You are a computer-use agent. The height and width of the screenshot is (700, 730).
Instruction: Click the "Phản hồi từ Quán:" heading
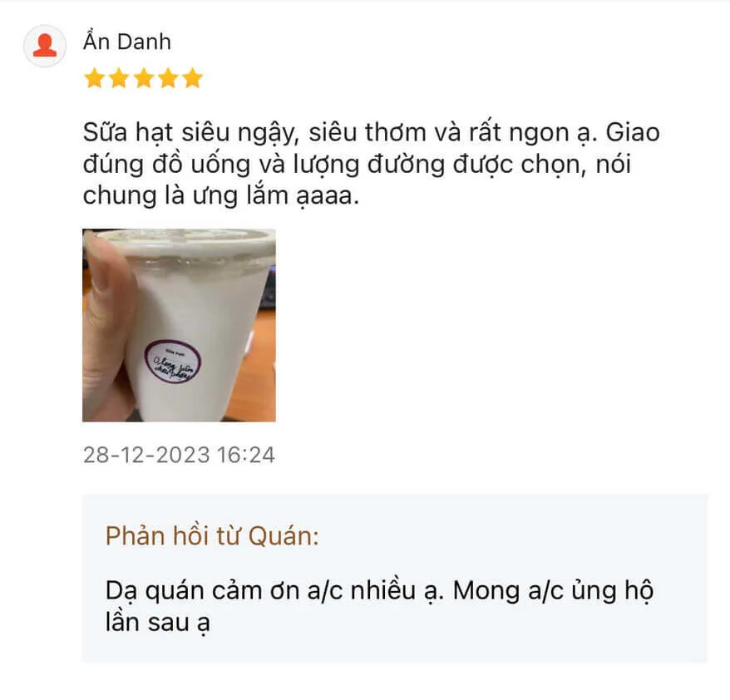(x=212, y=535)
